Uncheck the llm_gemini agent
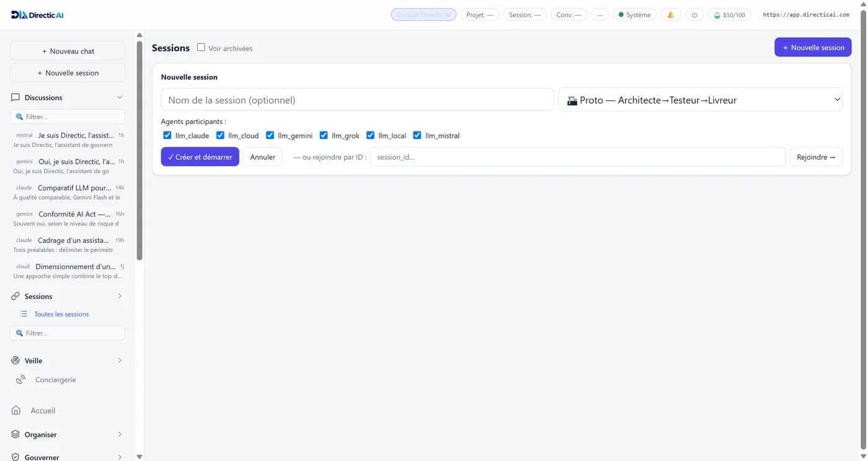This screenshot has width=868, height=461. [270, 135]
